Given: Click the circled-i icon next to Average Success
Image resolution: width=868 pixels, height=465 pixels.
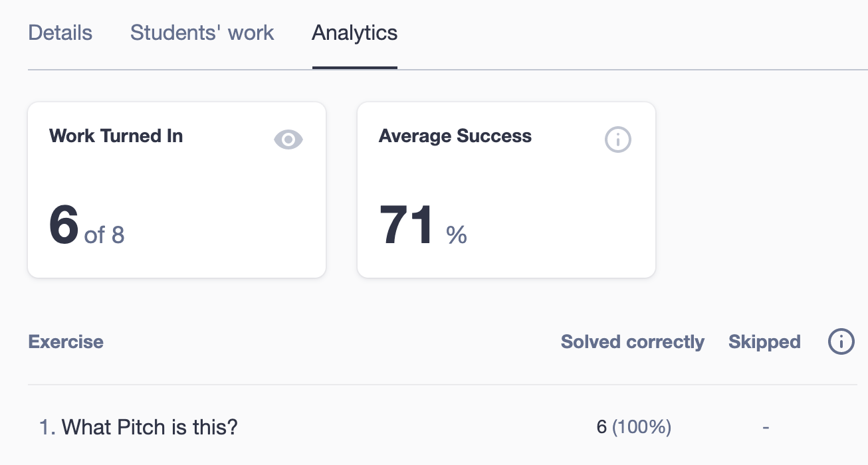Looking at the screenshot, I should tap(618, 139).
